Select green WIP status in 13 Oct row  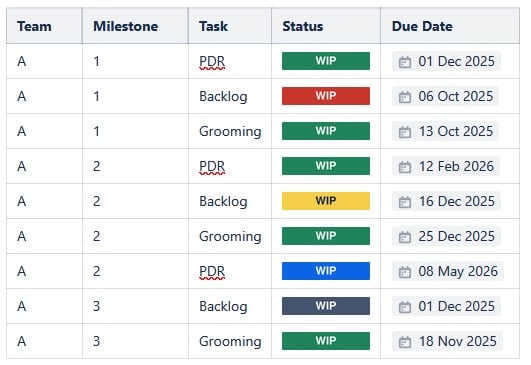(x=326, y=131)
